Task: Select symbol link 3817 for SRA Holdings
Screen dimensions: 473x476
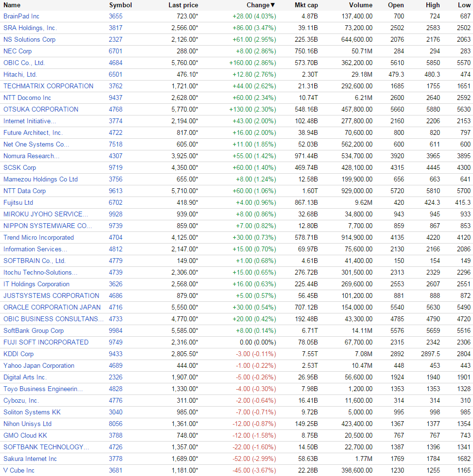Action: [x=116, y=28]
